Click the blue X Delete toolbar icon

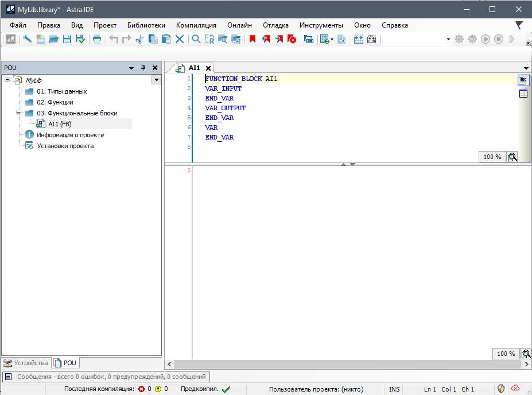point(180,40)
